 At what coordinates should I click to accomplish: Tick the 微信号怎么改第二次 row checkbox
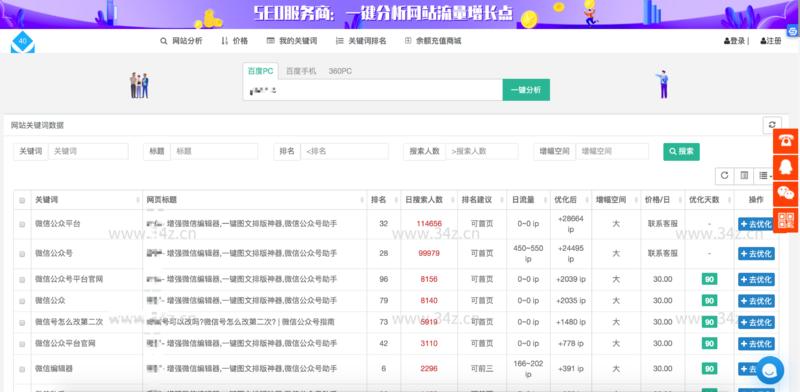point(22,323)
